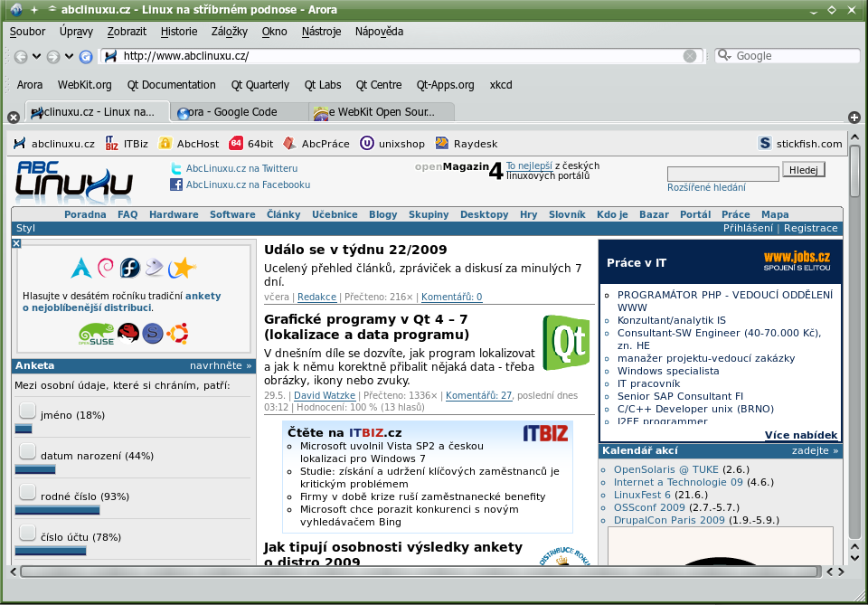The height and width of the screenshot is (605, 868).
Task: Close the distribution survey banner with X
Action: (16, 243)
